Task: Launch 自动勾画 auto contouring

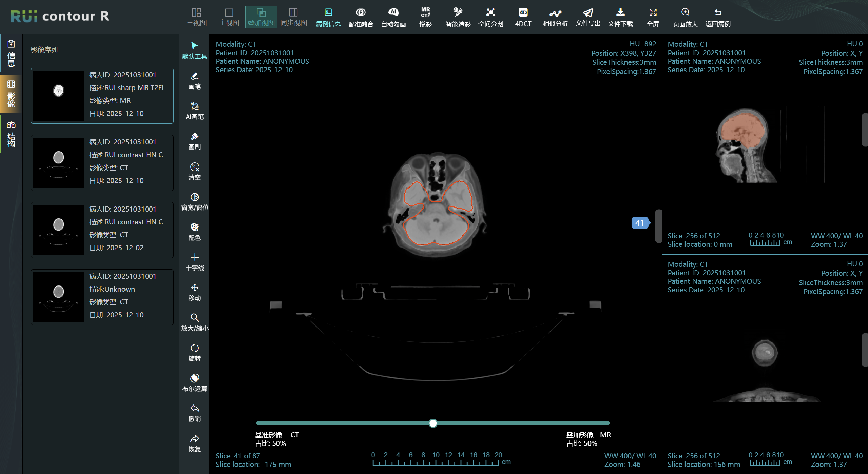Action: tap(393, 17)
